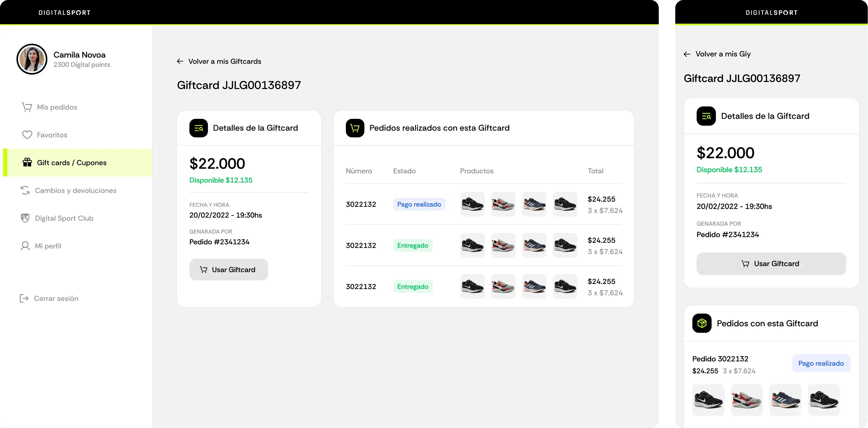Click the Pago realizado status badge in first row
The width and height of the screenshot is (868, 428).
pos(419,204)
